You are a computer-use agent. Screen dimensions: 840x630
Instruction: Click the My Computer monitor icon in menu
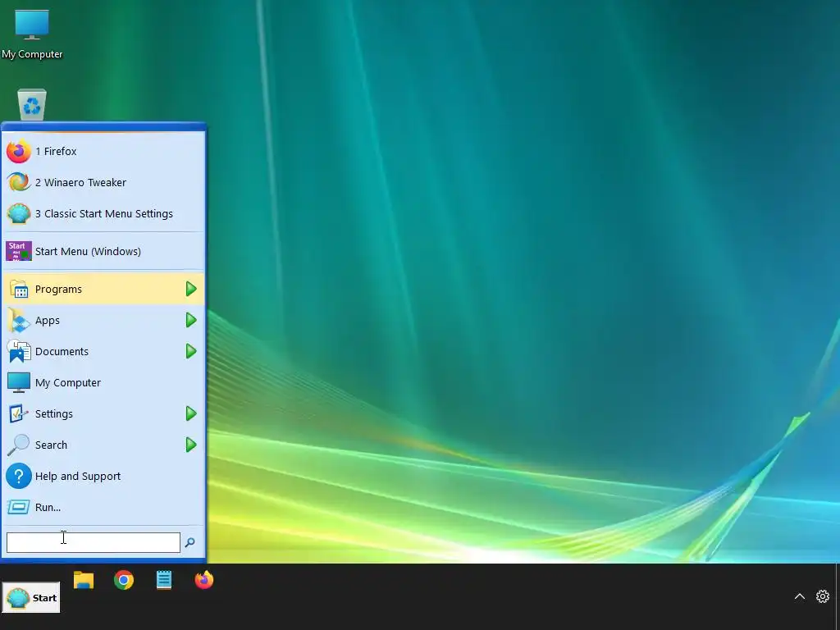tap(19, 382)
